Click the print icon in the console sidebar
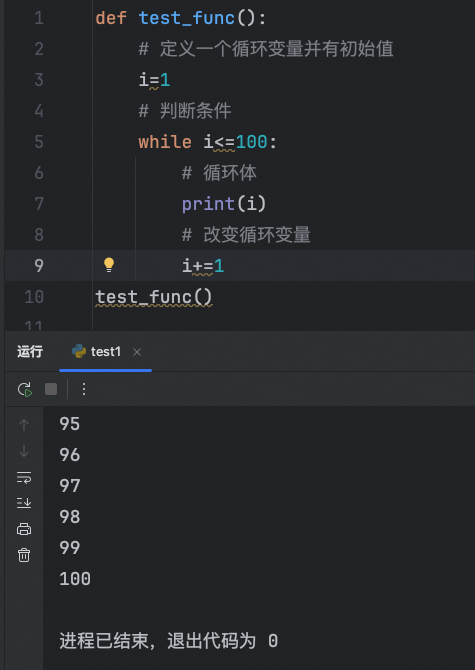 click(24, 529)
